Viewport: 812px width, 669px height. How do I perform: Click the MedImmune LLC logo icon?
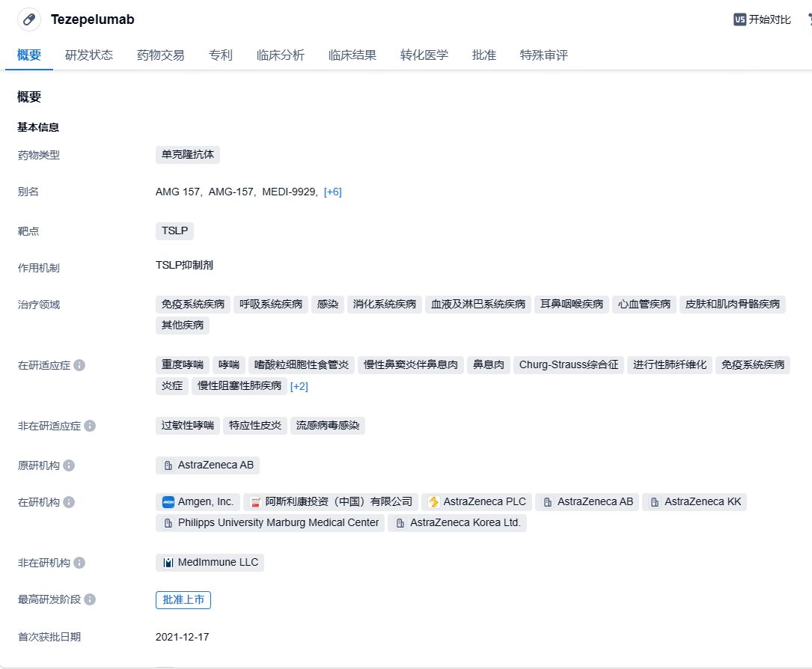point(168,563)
